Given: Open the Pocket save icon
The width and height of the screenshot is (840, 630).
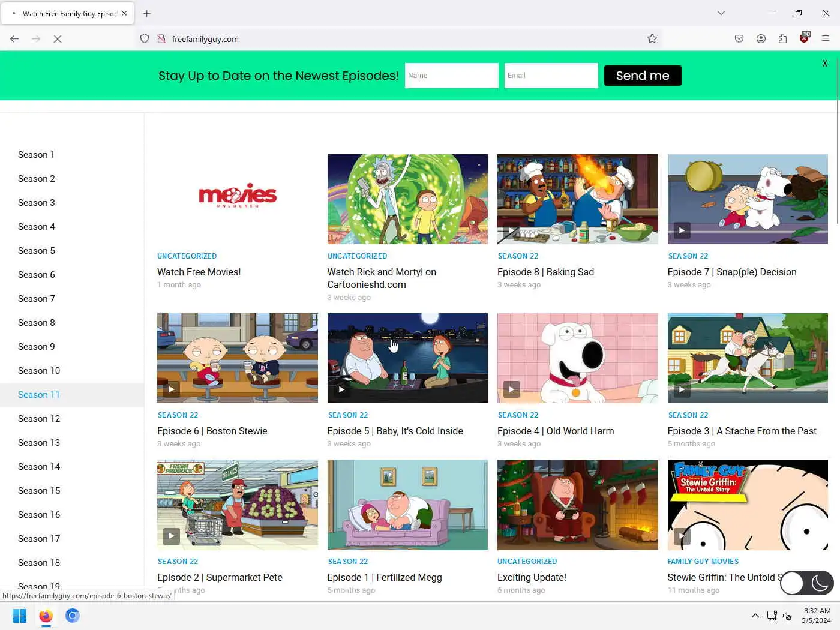Looking at the screenshot, I should pos(739,39).
